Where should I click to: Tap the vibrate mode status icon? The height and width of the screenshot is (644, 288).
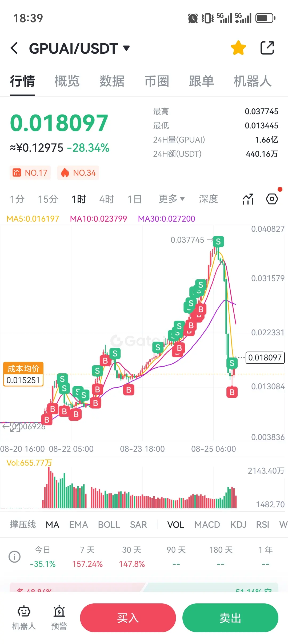207,18
